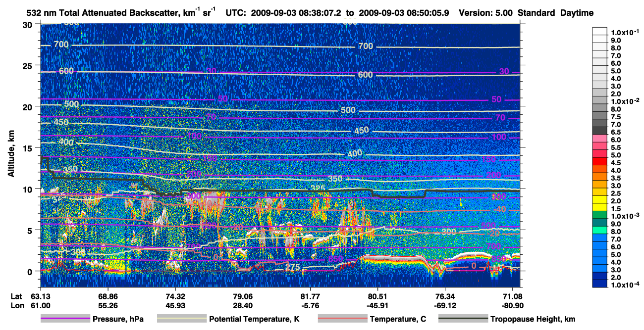Click the longitude value '28.40'

(x=243, y=305)
